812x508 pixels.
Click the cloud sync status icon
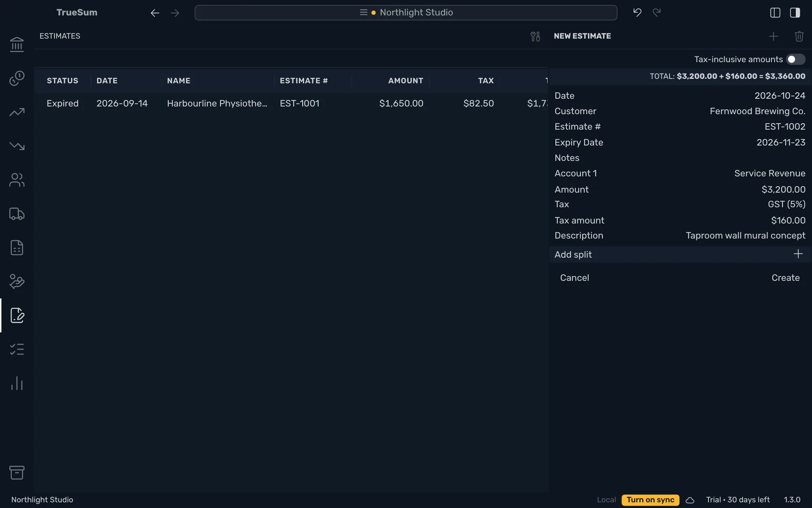[690, 500]
